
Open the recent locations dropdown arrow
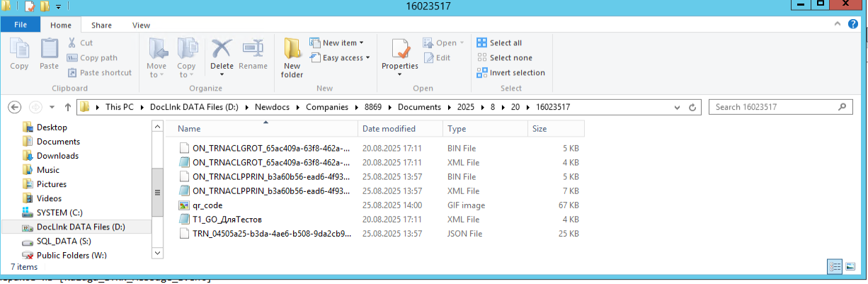(52, 108)
